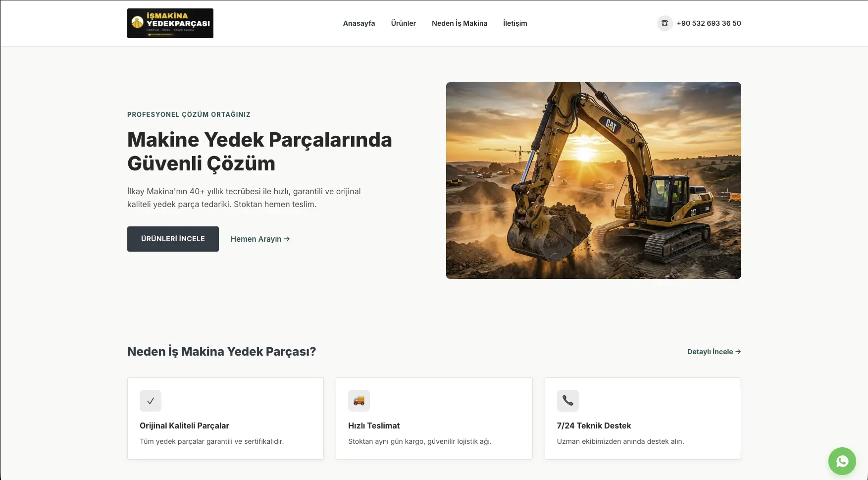This screenshot has height=480, width=868.
Task: Open the Anasayfa menu item
Action: click(x=359, y=23)
